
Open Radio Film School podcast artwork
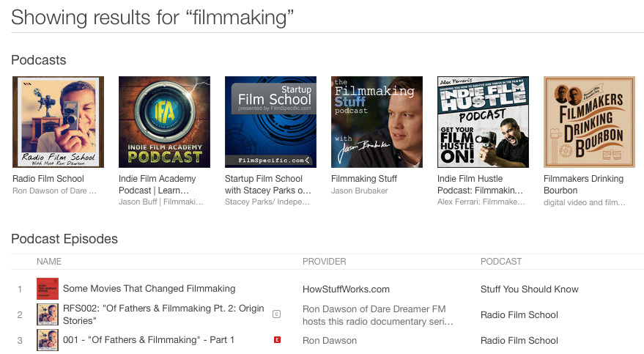58,122
